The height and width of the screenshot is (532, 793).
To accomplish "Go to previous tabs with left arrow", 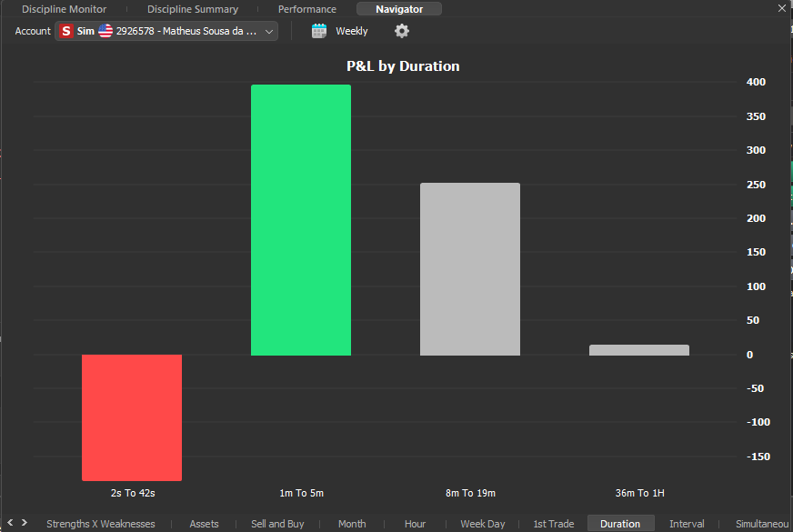I will click(10, 522).
